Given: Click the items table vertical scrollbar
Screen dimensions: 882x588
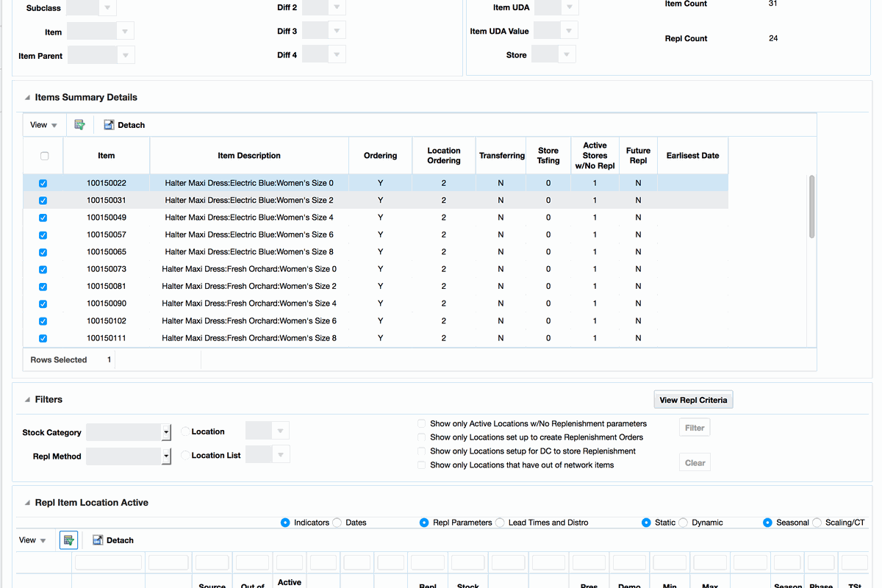Looking at the screenshot, I should [811, 207].
